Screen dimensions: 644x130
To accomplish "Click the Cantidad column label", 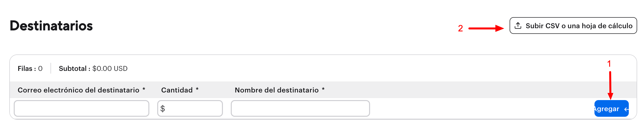I will [177, 90].
